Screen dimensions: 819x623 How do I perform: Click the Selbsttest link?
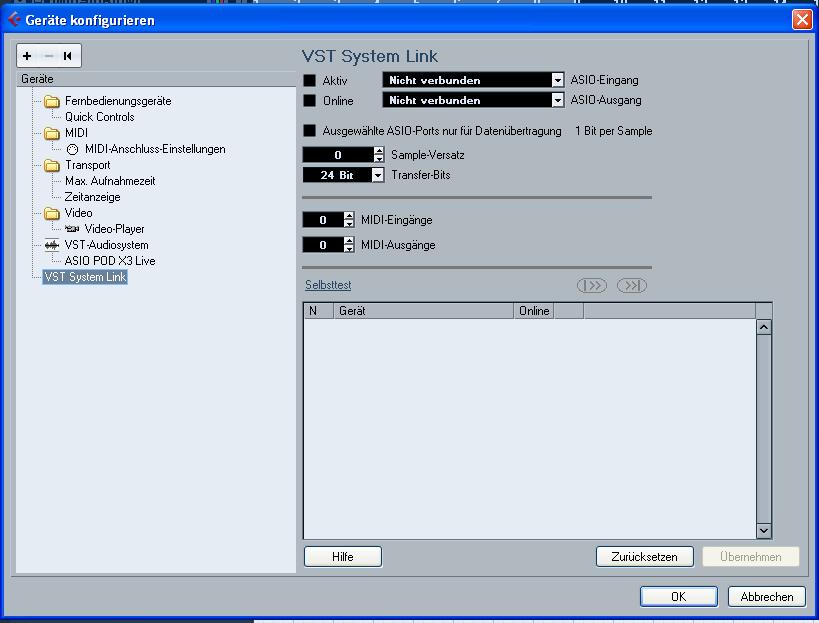(328, 285)
